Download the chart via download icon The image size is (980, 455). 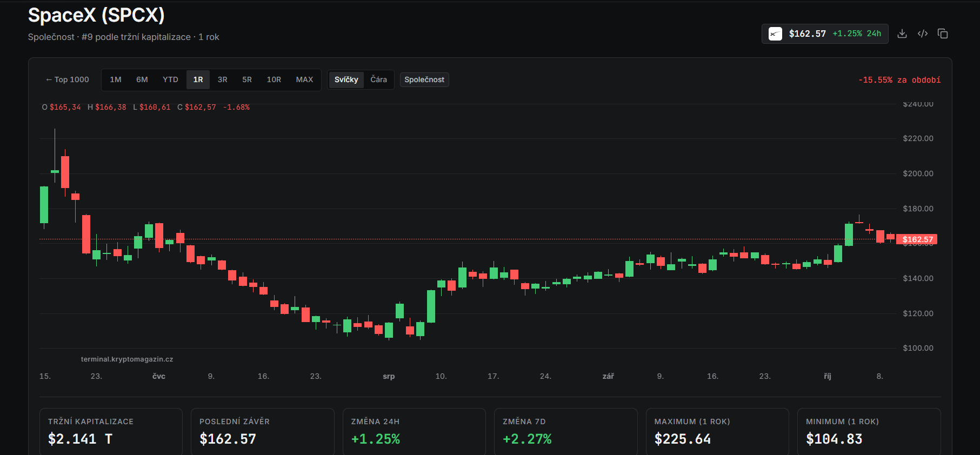pos(902,34)
